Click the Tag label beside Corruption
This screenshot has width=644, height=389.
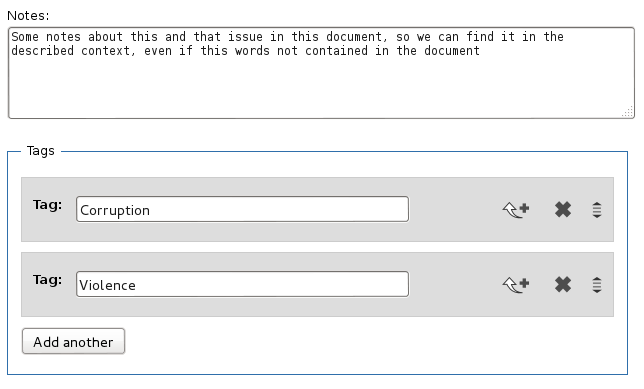pyautogui.click(x=47, y=205)
